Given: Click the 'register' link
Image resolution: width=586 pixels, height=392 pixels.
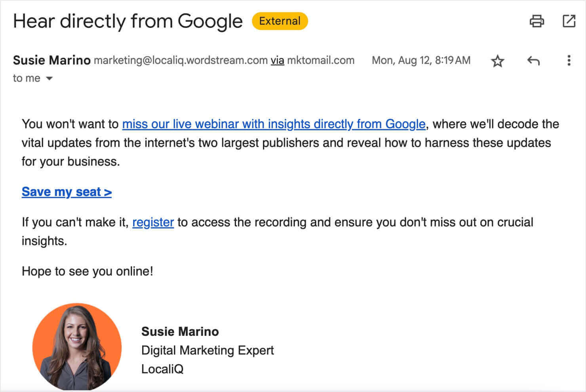Looking at the screenshot, I should pyautogui.click(x=153, y=222).
